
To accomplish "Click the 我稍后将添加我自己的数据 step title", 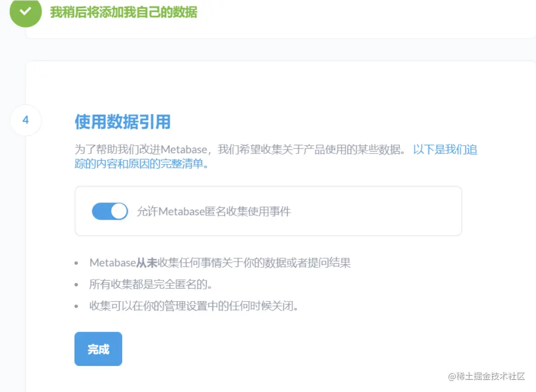I will [124, 12].
